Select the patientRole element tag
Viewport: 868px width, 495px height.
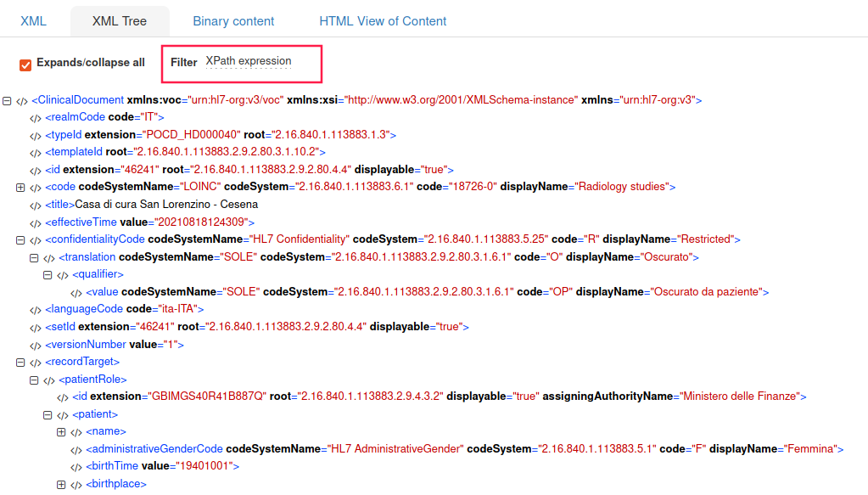(x=92, y=380)
